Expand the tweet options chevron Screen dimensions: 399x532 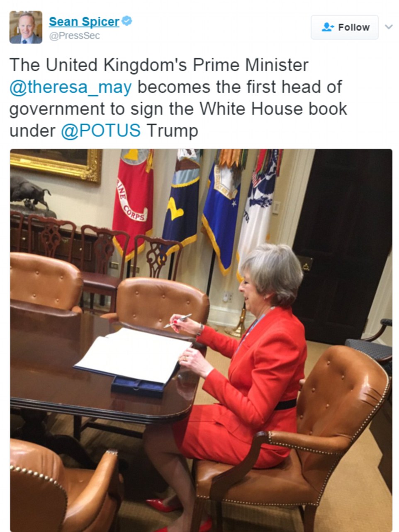coord(389,27)
